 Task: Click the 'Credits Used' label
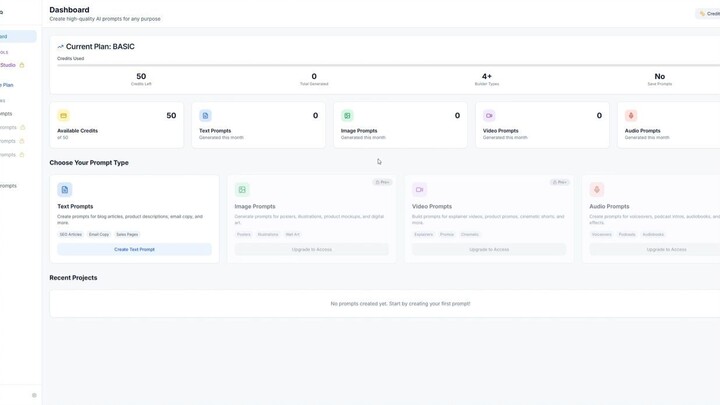(70, 58)
